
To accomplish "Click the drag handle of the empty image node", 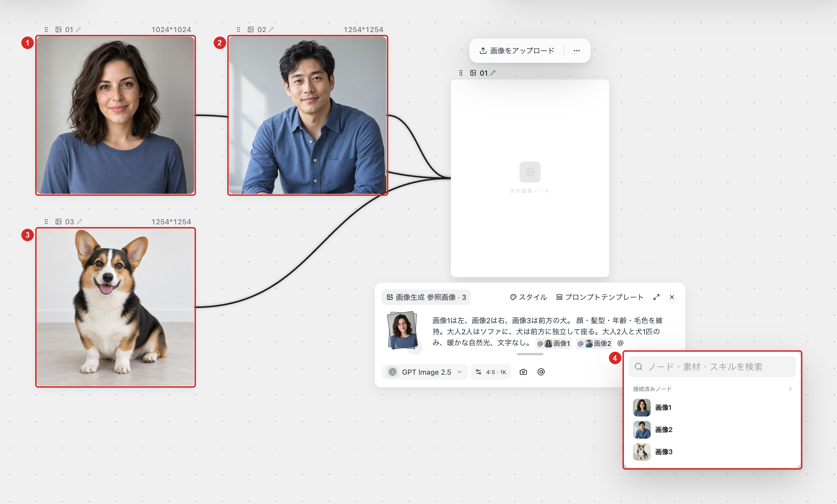I will click(x=461, y=73).
